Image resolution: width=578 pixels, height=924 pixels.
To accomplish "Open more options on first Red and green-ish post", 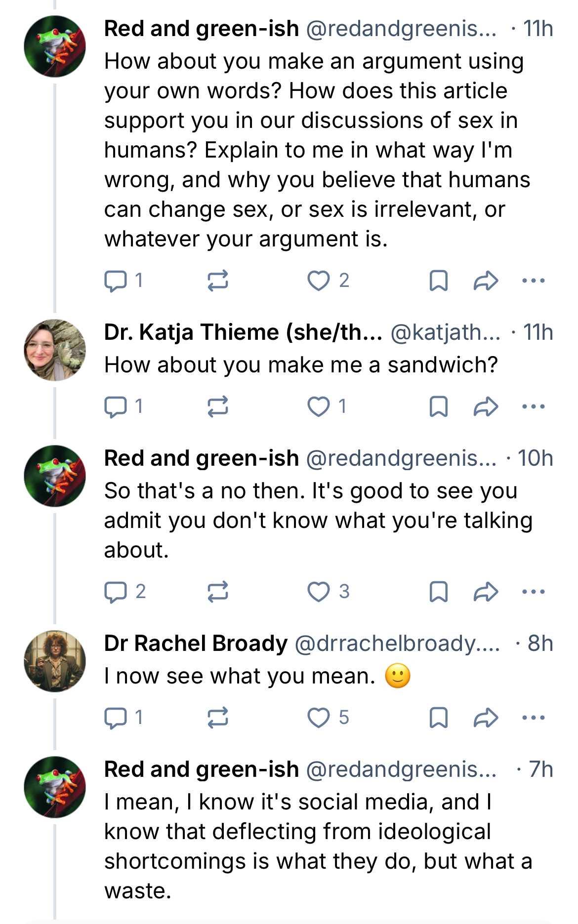I will pos(533,281).
